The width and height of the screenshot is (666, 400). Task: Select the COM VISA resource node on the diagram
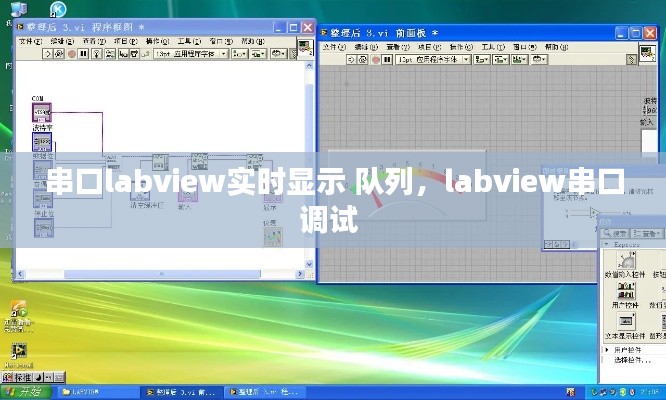[x=41, y=112]
